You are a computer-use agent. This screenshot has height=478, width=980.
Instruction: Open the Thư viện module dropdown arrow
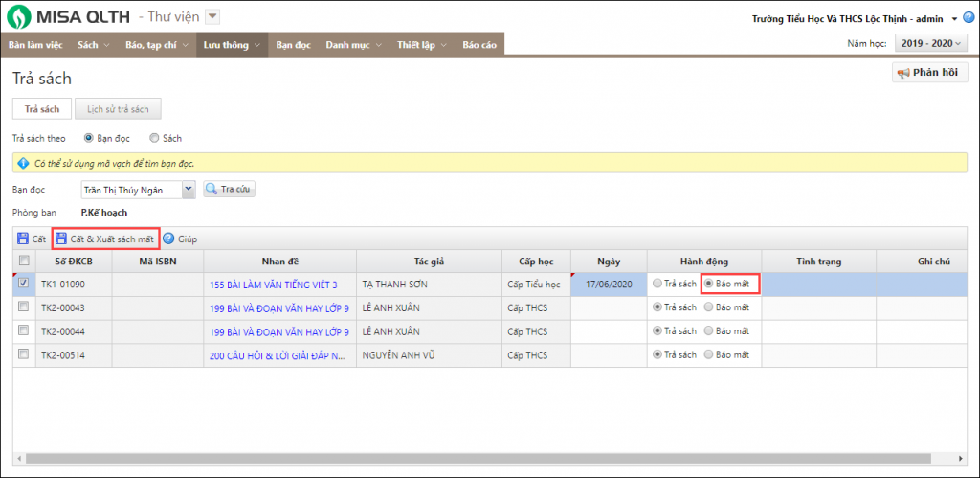(212, 17)
